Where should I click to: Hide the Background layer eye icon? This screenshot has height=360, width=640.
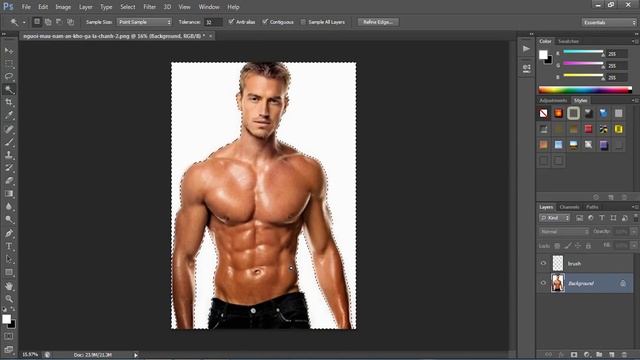tap(543, 283)
